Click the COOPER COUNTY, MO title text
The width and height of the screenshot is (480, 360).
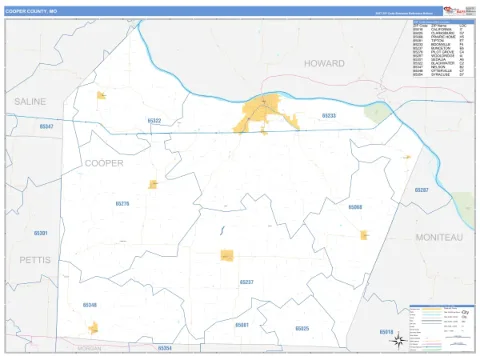(x=31, y=11)
